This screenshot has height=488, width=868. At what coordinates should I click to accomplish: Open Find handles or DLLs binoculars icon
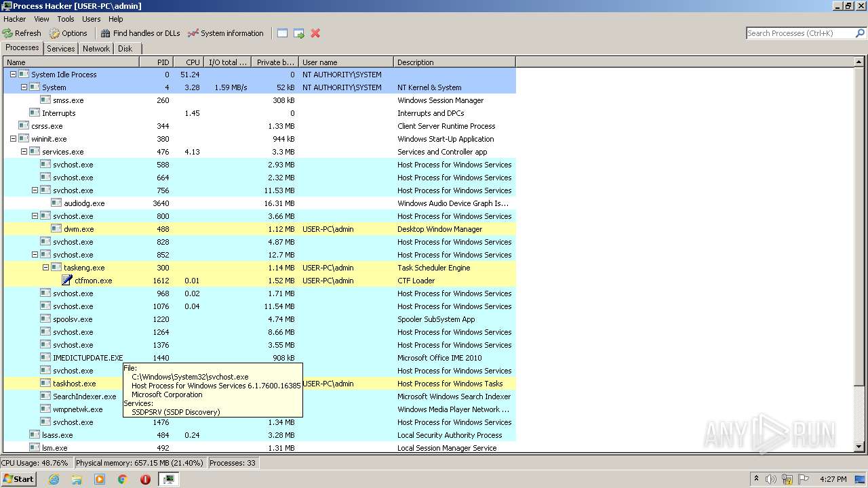pos(105,33)
